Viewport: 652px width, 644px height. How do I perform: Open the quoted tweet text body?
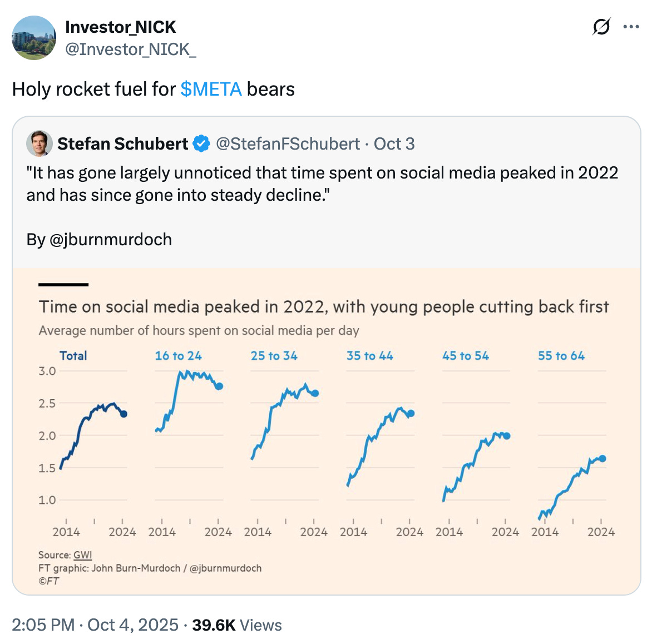(322, 184)
